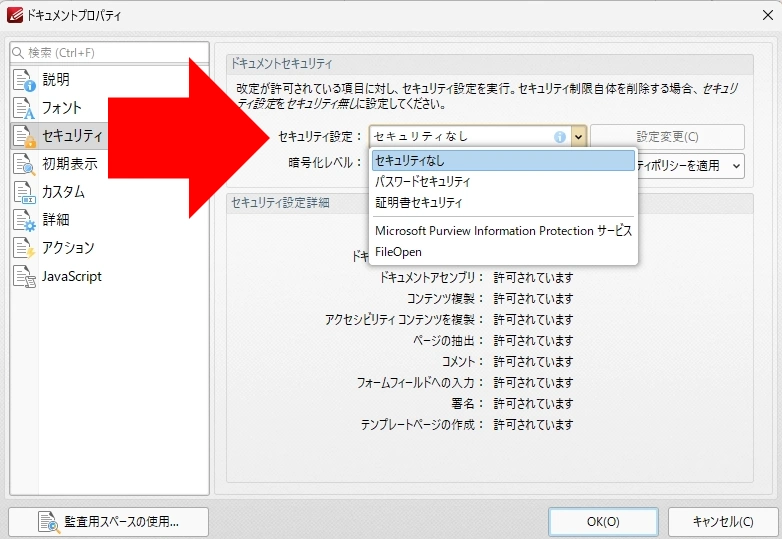The height and width of the screenshot is (539, 782).
Task: Click the セキュリティ lock page icon
Action: click(x=24, y=136)
